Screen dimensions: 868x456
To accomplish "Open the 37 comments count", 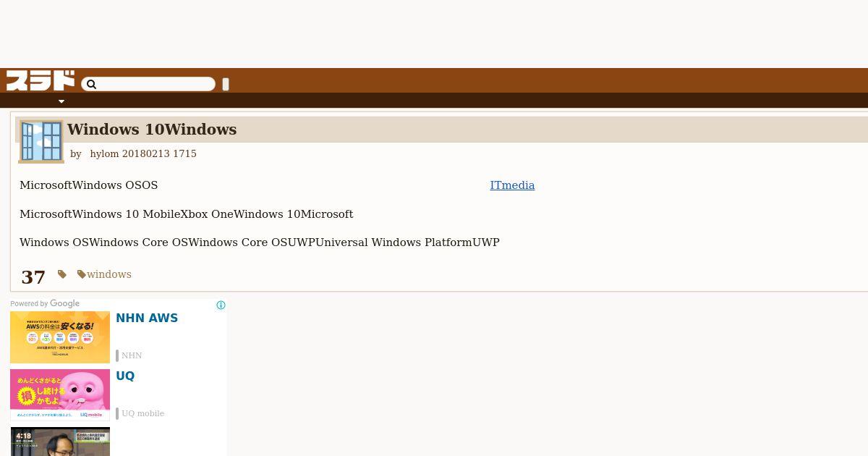I will [33, 277].
